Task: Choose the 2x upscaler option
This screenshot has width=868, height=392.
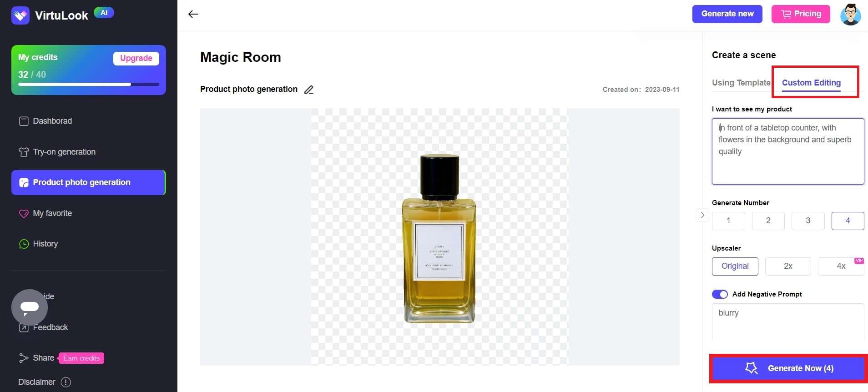Action: click(788, 266)
